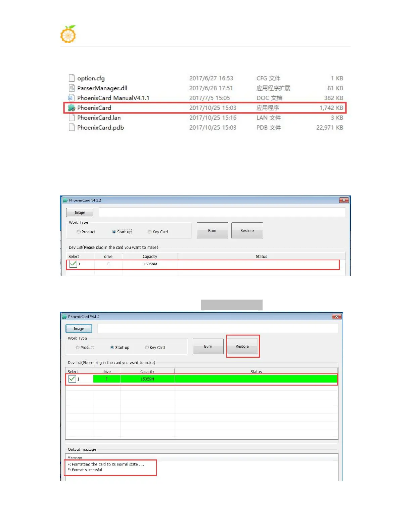Viewport: 411px width, 532px height.
Task: Close the upper PhoenixCard window
Action: (344, 200)
